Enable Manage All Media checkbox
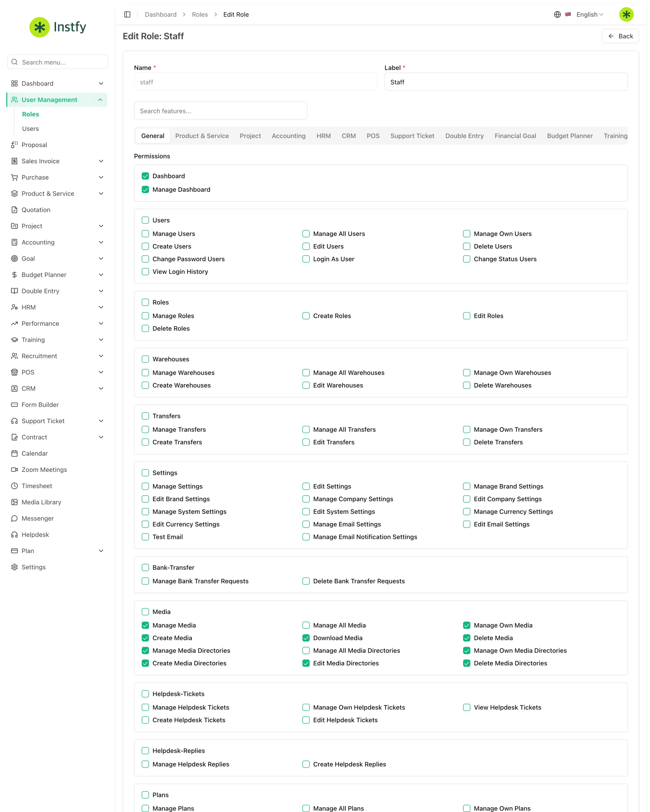 click(306, 625)
